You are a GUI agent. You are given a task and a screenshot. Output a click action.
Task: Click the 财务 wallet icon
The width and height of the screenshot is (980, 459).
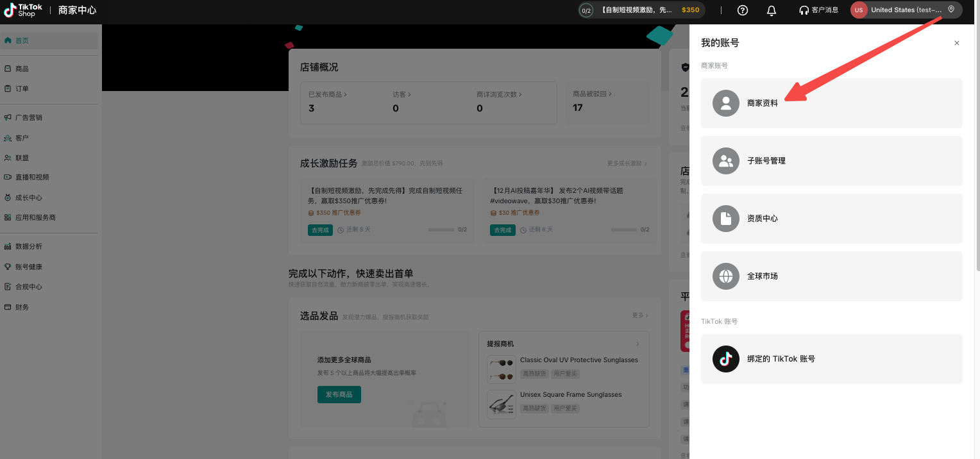tap(8, 307)
